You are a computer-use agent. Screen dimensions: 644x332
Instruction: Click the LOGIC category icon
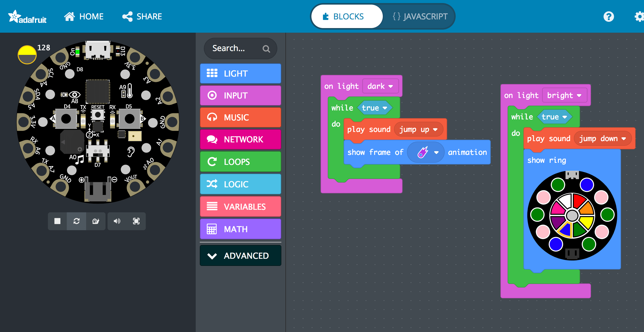pyautogui.click(x=212, y=184)
